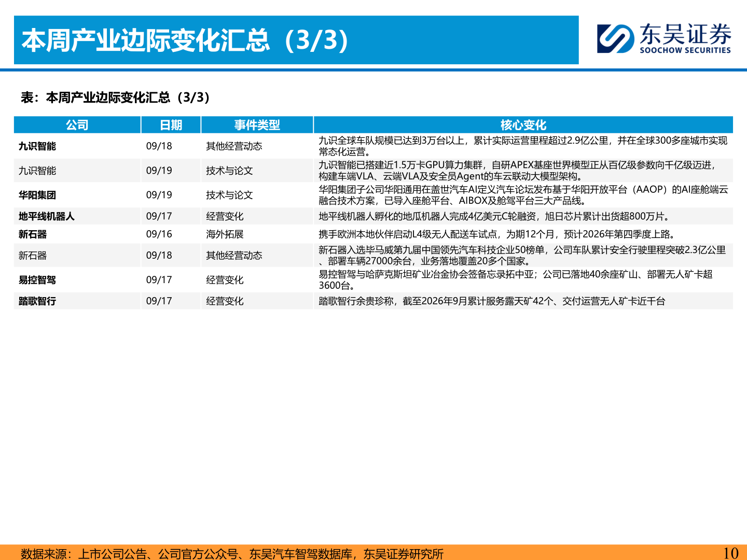Click the SOOCHOW SECURITIES English caption
The image size is (747, 560).
[685, 50]
